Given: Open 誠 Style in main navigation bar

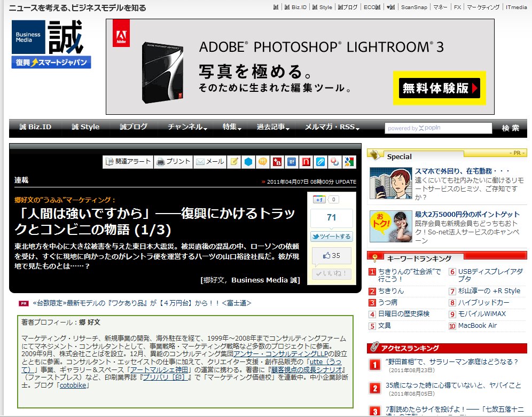Looking at the screenshot, I should coord(85,127).
